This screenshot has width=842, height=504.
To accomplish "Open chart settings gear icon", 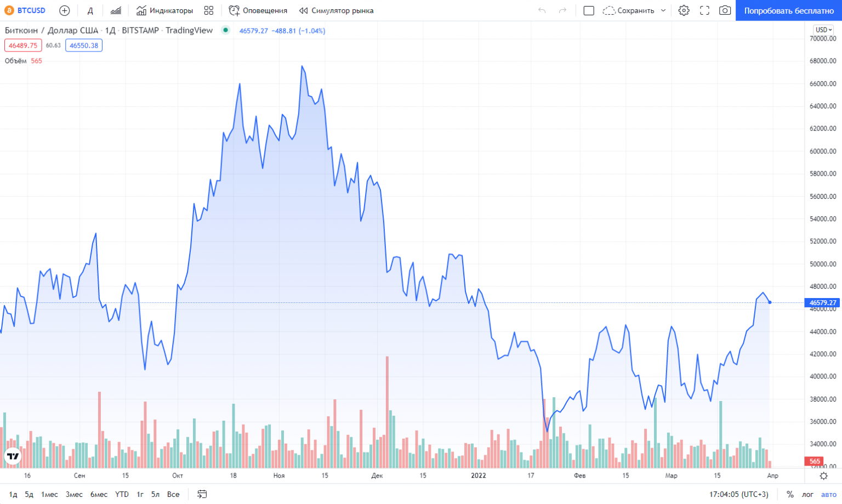I will (x=684, y=10).
